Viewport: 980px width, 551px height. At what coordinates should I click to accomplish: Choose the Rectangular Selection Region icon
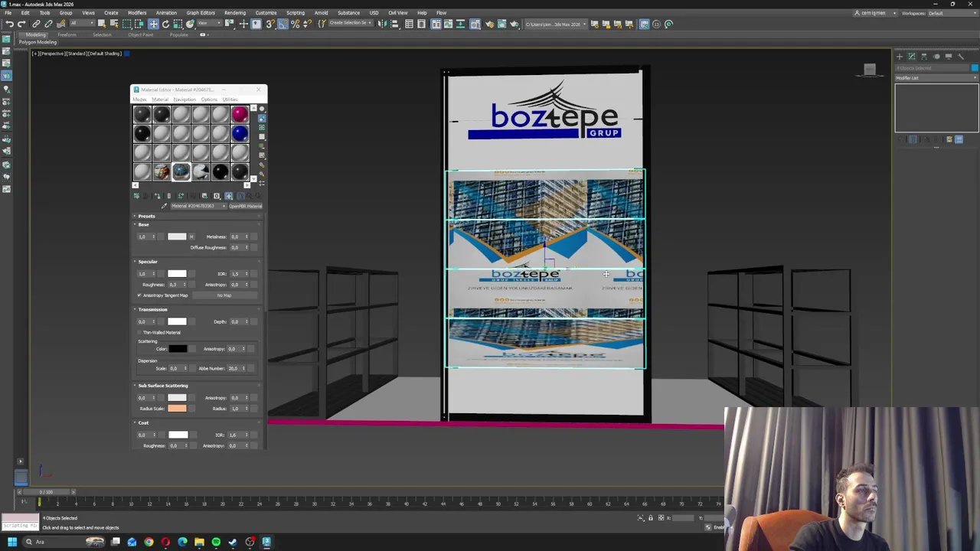[127, 24]
